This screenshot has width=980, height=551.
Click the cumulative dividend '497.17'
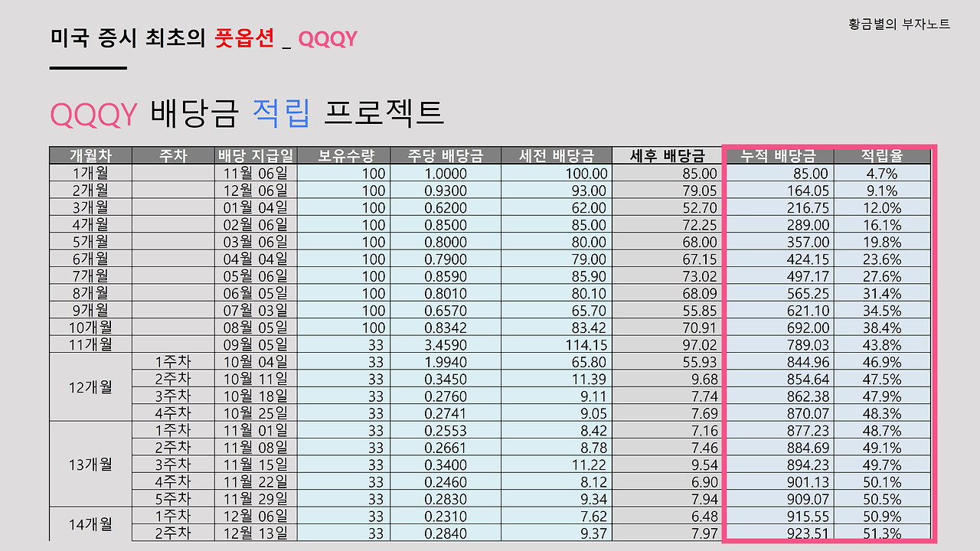coord(808,276)
